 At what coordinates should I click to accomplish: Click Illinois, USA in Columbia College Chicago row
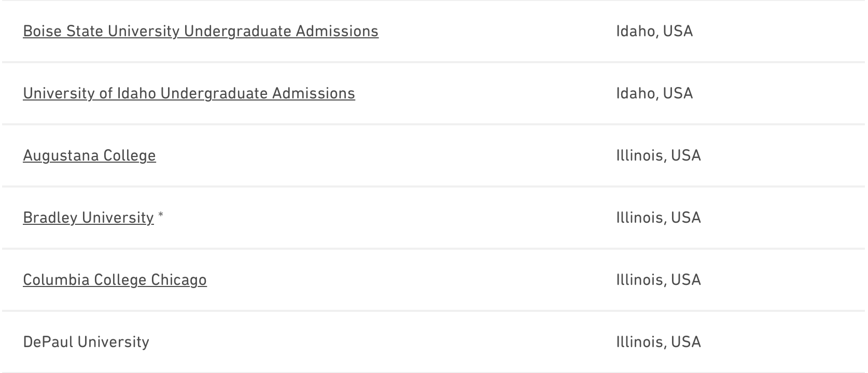(x=659, y=280)
